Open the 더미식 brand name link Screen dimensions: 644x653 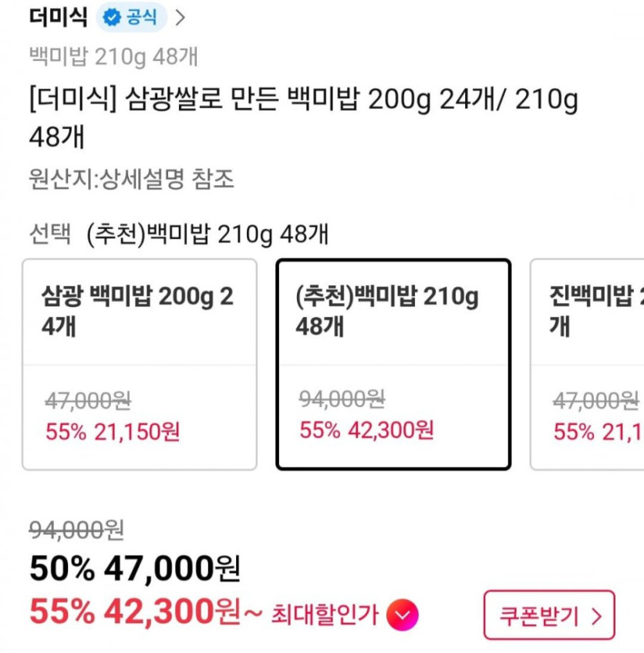(58, 17)
